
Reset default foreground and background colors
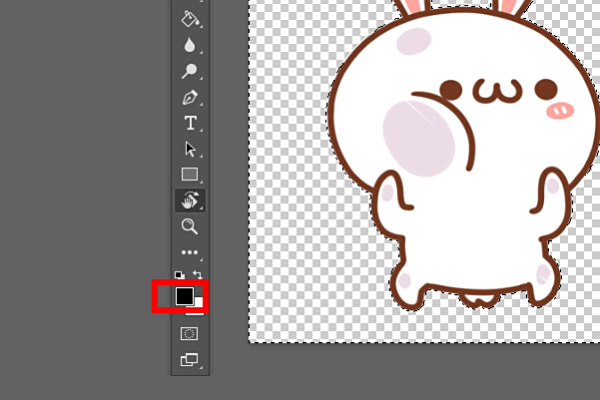pos(179,274)
